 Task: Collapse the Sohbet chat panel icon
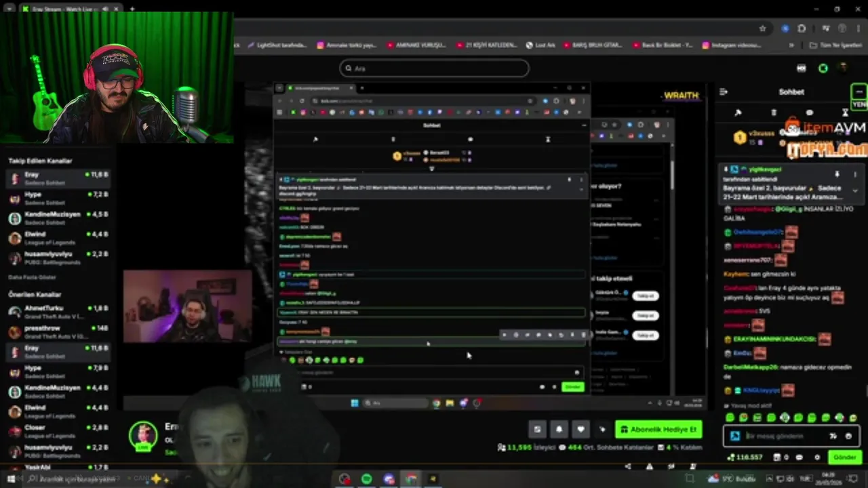(724, 91)
